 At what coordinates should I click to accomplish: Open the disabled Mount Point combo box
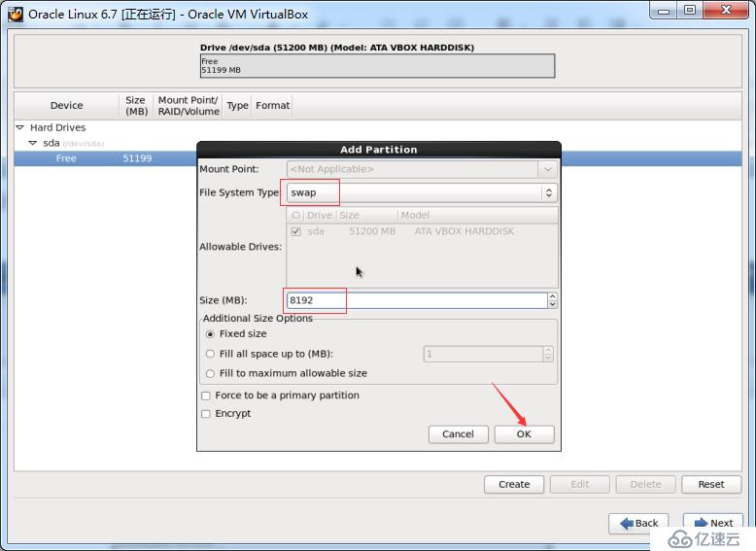(x=422, y=169)
